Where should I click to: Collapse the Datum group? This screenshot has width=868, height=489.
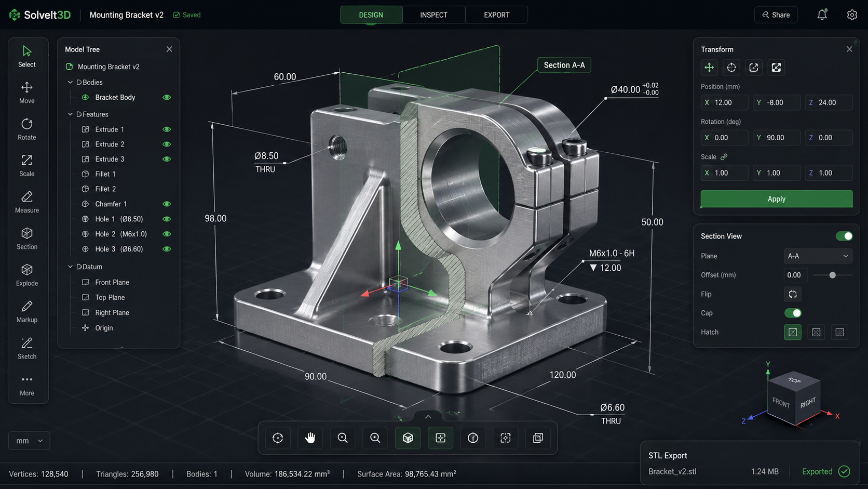click(70, 267)
